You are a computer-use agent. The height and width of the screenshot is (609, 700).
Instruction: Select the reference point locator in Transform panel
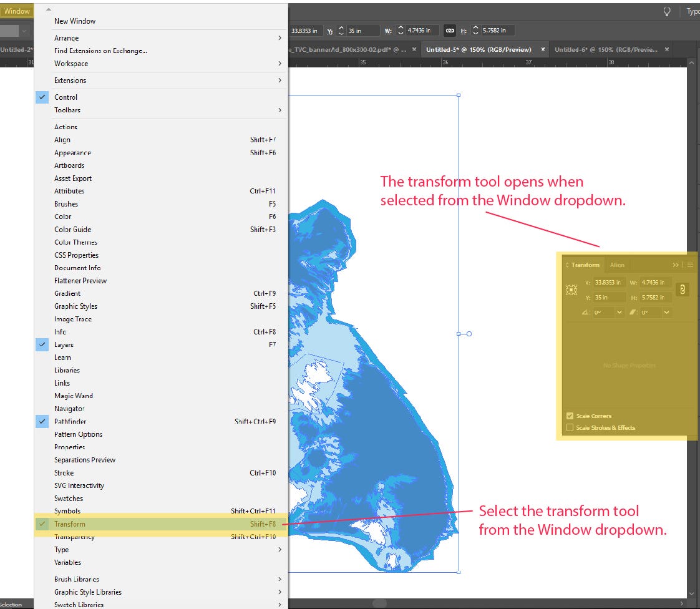point(571,289)
